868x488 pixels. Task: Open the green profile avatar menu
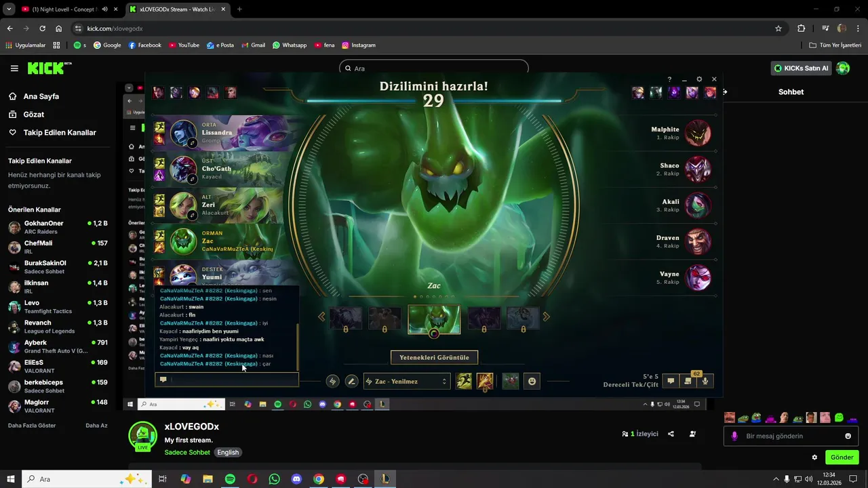click(843, 68)
